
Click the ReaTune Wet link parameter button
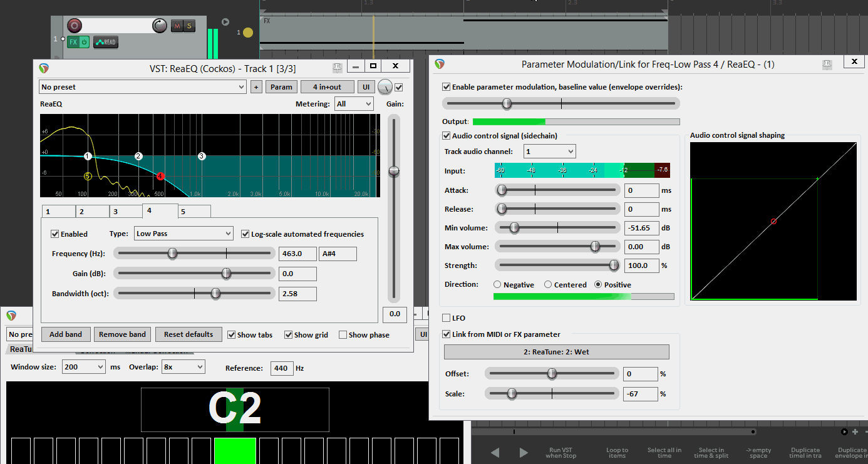coord(556,352)
